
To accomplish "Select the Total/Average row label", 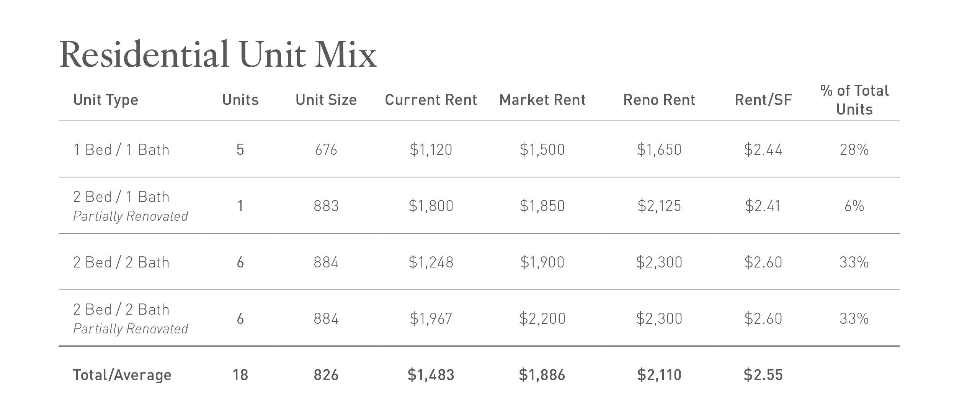I will tap(122, 375).
